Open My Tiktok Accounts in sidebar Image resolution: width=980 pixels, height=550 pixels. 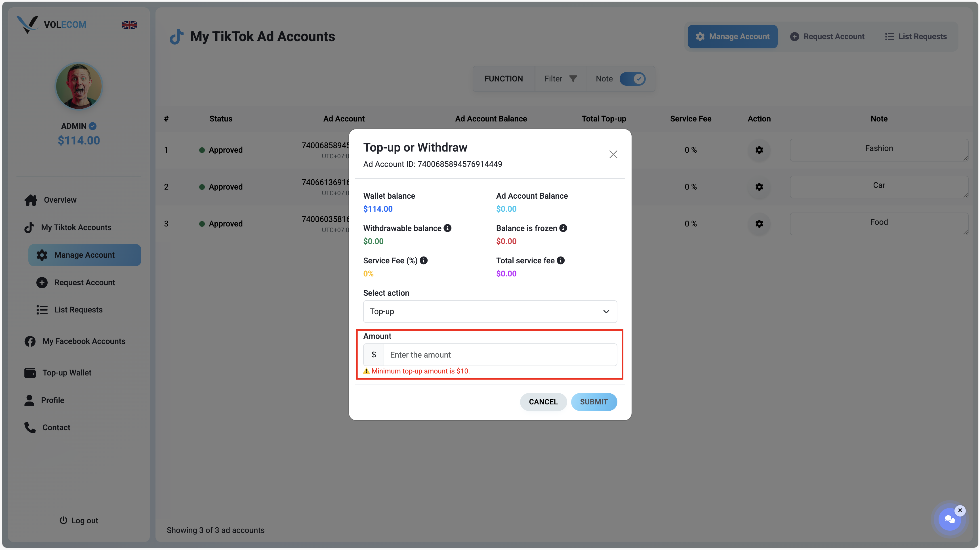(x=76, y=227)
